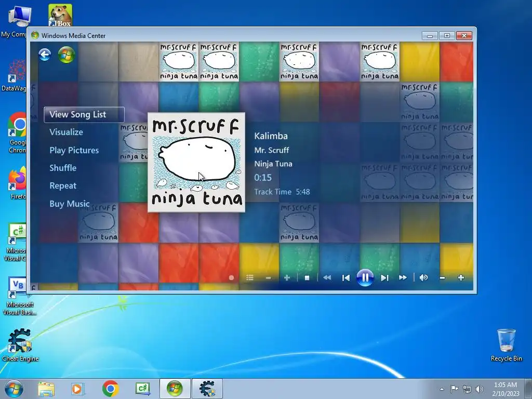Image resolution: width=532 pixels, height=399 pixels.
Task: Click the record dot button
Action: 231,277
